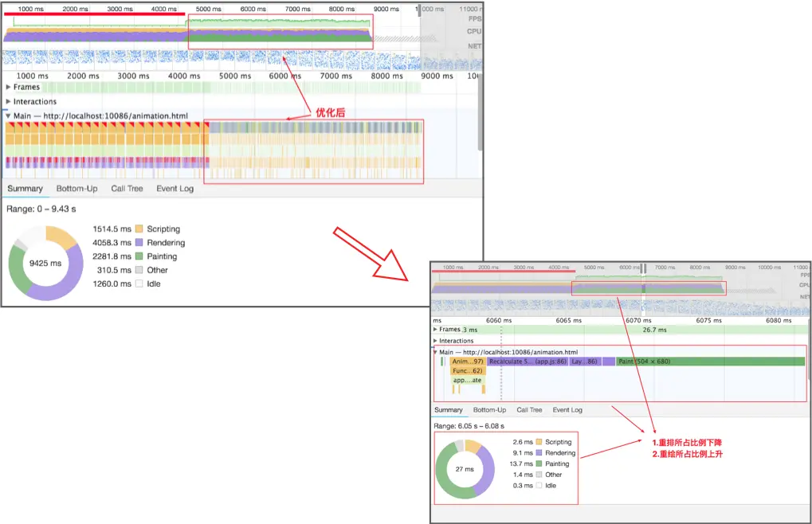Click the 9425 ms donut chart center
812x524 pixels.
pos(45,264)
